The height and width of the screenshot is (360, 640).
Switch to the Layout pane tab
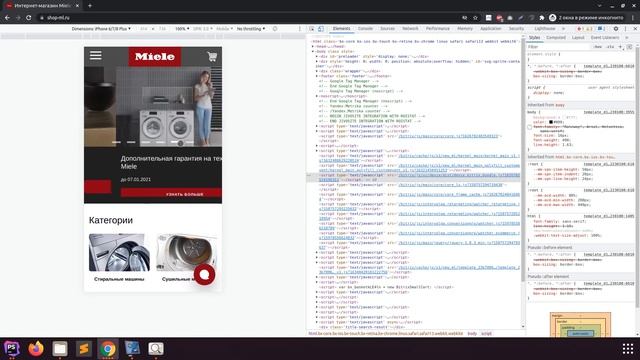click(x=578, y=38)
